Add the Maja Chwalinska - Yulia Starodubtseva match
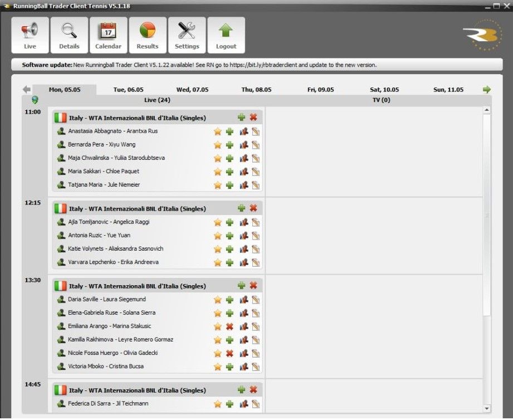Screen dimensions: 513x420 click(229, 158)
